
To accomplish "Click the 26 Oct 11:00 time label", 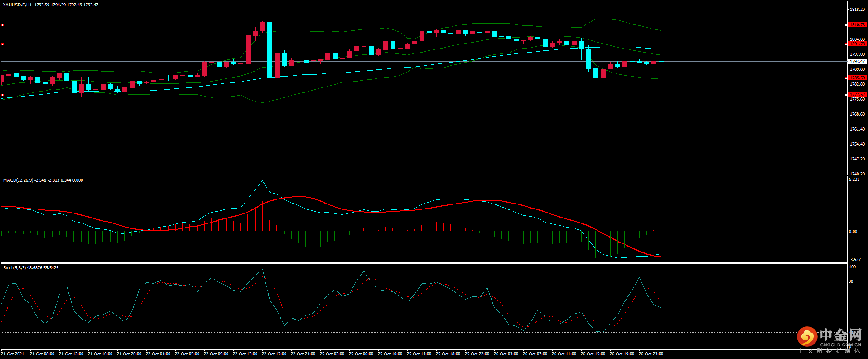I will click(564, 354).
